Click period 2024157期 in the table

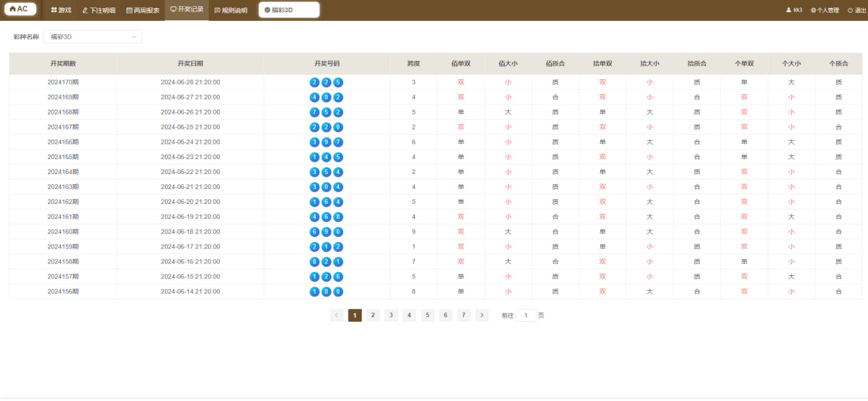(63, 276)
